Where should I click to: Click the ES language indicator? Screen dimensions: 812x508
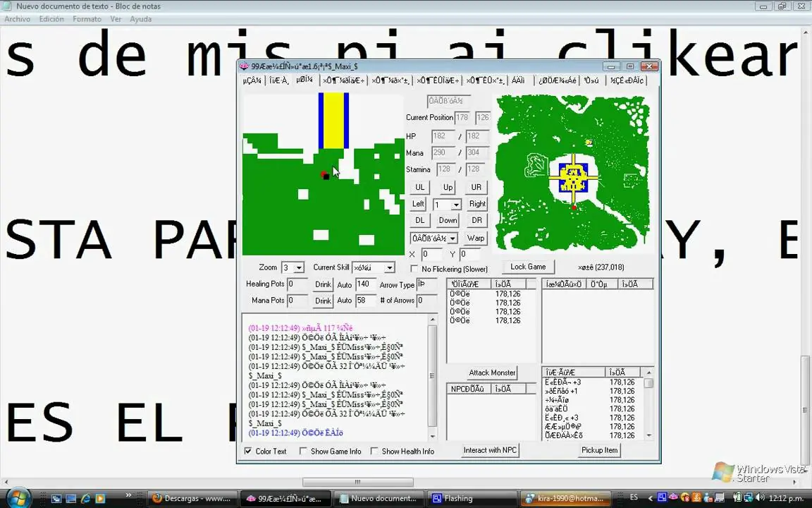point(634,497)
